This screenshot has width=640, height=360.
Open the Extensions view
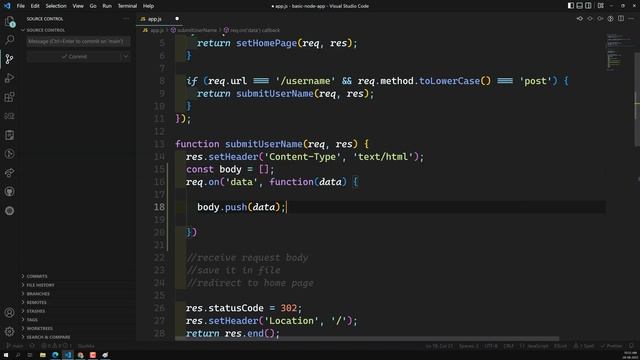pos(9,97)
